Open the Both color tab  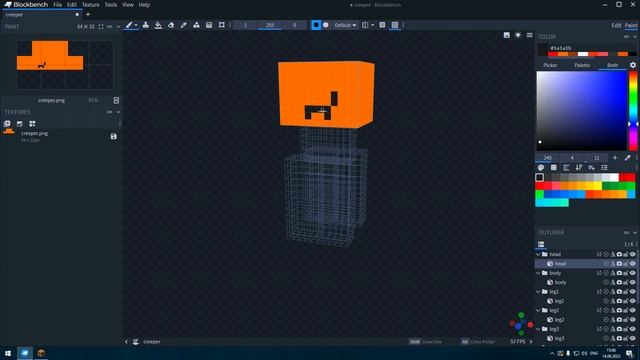click(612, 65)
